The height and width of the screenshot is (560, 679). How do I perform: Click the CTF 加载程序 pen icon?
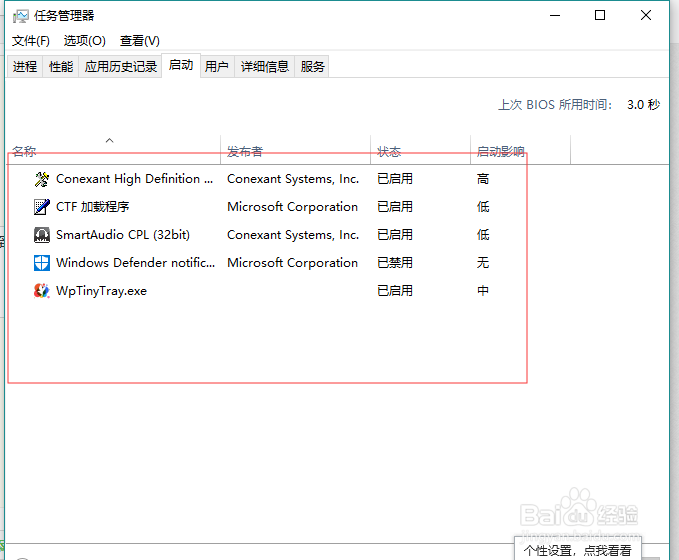click(42, 207)
